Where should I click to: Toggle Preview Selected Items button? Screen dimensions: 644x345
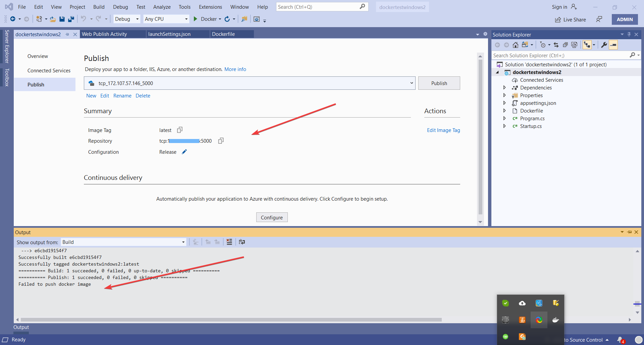click(613, 45)
